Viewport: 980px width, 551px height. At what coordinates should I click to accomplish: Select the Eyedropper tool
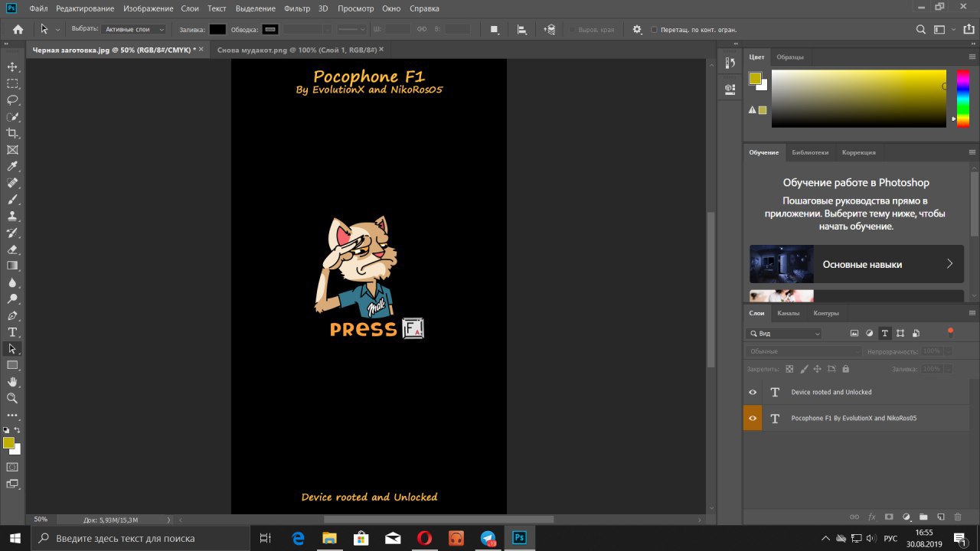[x=12, y=167]
